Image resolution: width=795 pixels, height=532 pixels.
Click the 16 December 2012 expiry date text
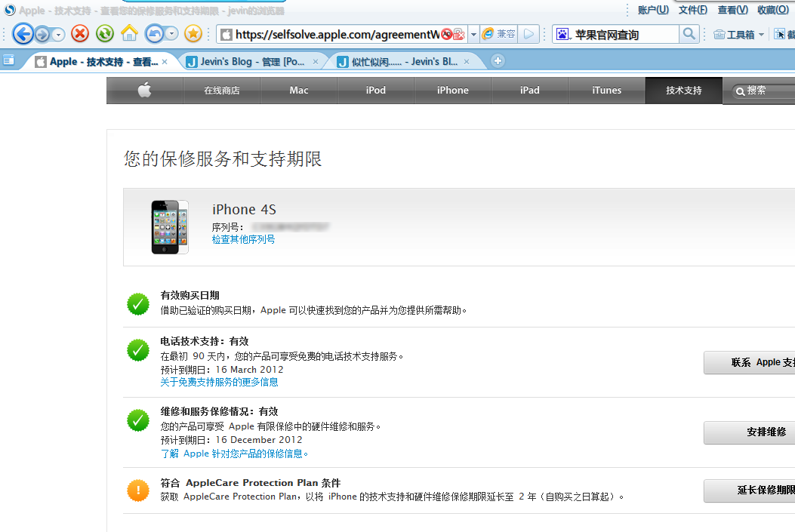[x=258, y=440]
